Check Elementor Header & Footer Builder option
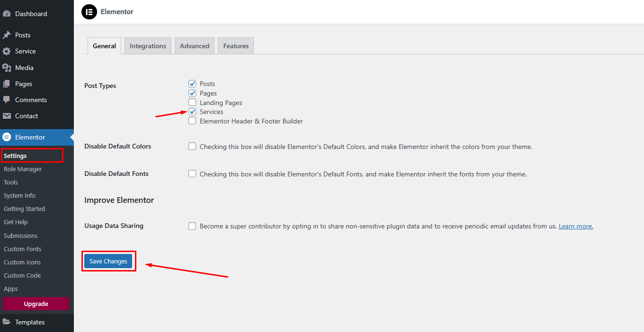The width and height of the screenshot is (644, 332). (x=192, y=121)
